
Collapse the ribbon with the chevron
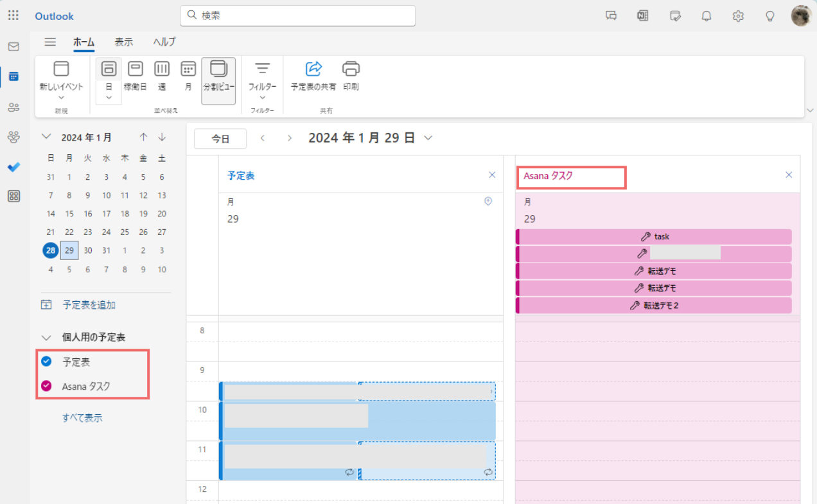(811, 109)
